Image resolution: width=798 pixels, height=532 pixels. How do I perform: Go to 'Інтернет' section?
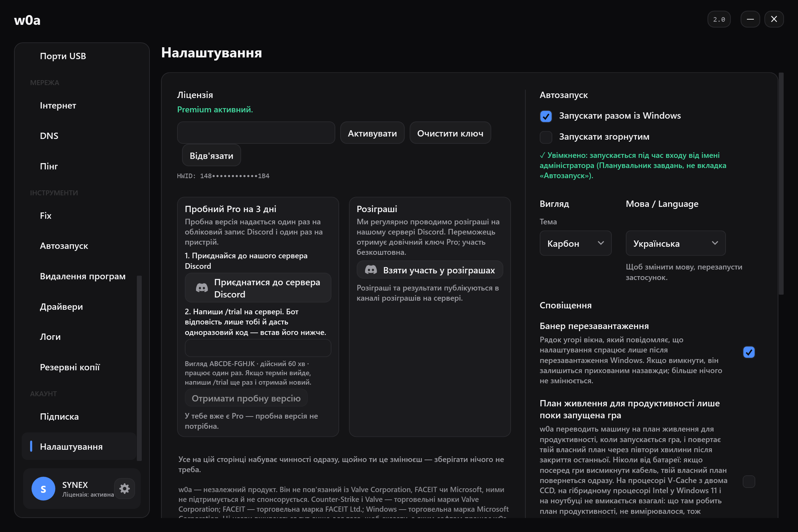pyautogui.click(x=79, y=106)
